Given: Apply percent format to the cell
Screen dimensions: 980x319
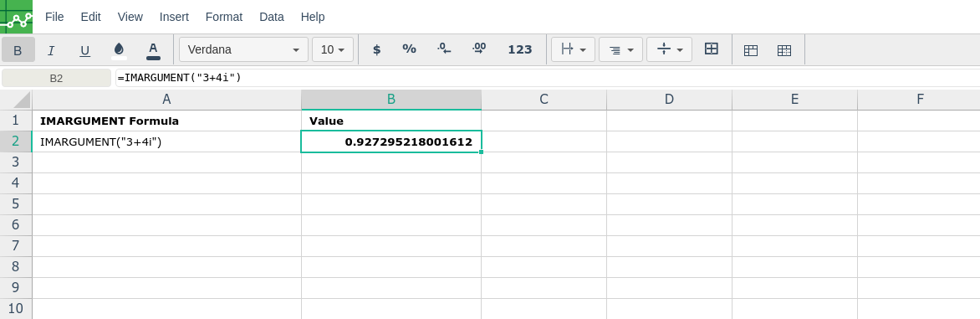Looking at the screenshot, I should (x=410, y=49).
